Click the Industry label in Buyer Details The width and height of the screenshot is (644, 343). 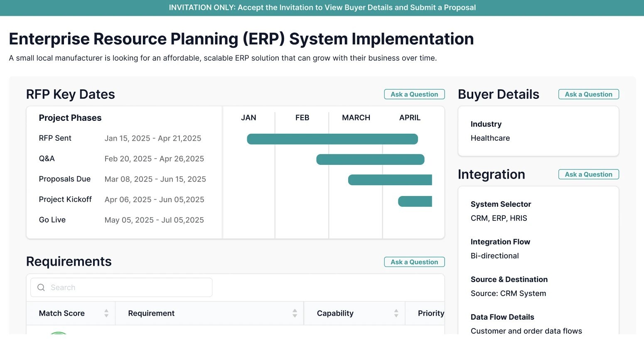pos(486,124)
